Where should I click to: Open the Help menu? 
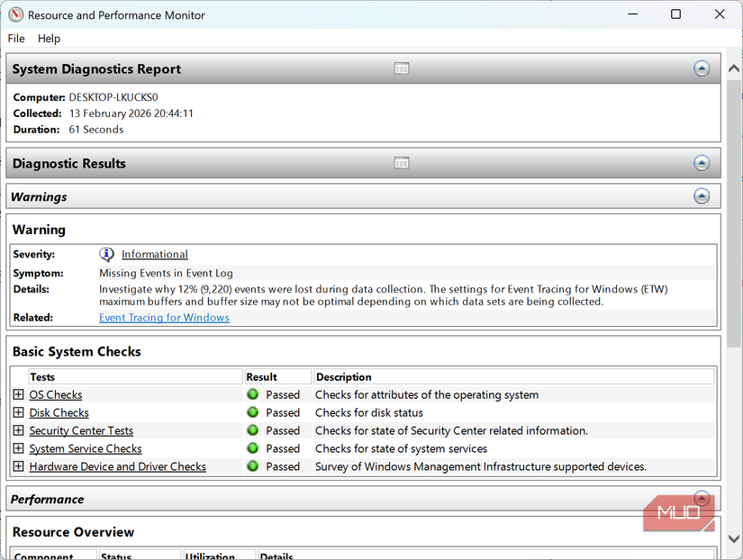coord(50,39)
